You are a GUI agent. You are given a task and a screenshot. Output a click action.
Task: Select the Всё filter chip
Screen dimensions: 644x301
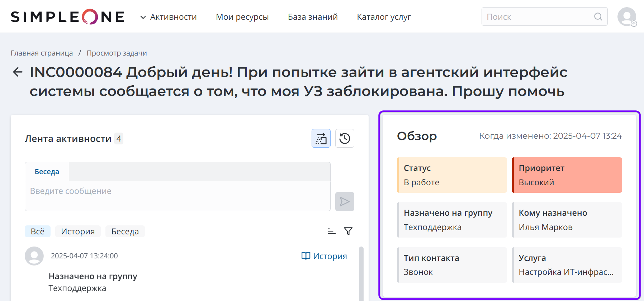(x=38, y=231)
